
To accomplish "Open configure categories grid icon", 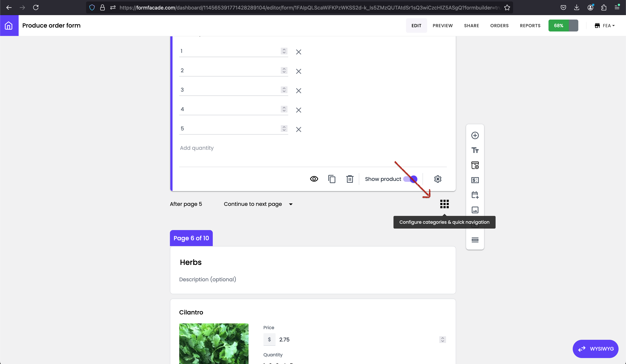I will point(444,204).
